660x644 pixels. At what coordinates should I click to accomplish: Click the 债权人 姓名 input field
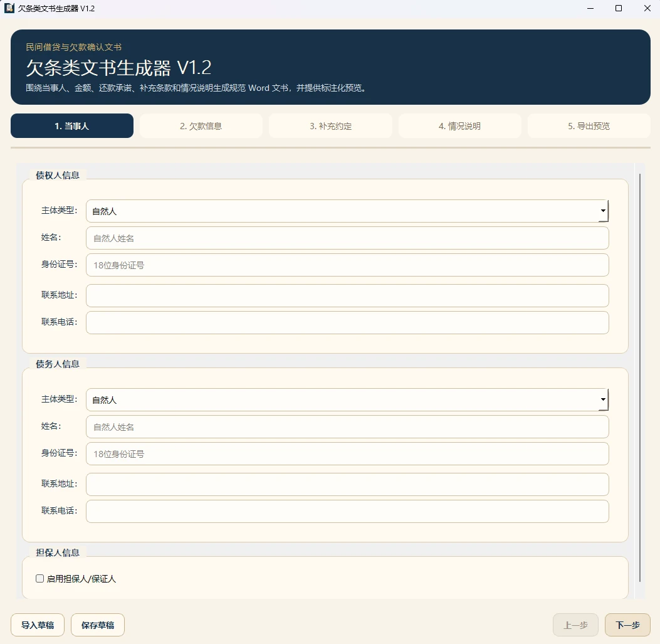pos(347,238)
